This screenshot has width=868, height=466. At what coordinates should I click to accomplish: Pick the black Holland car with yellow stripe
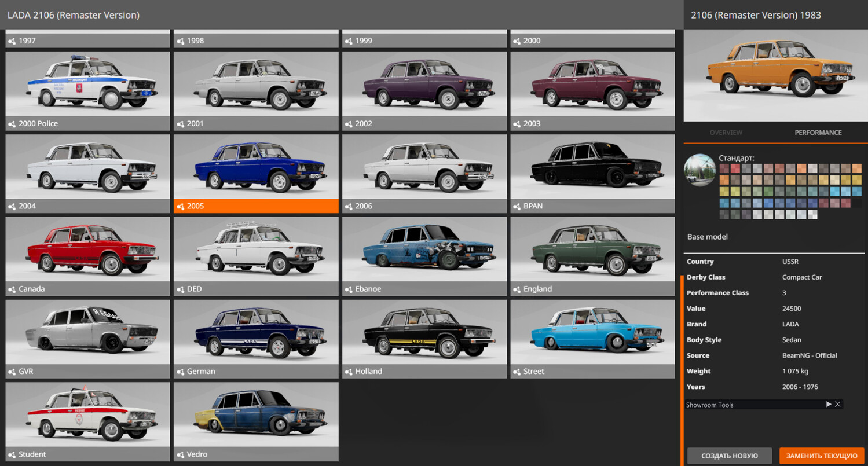(424, 332)
